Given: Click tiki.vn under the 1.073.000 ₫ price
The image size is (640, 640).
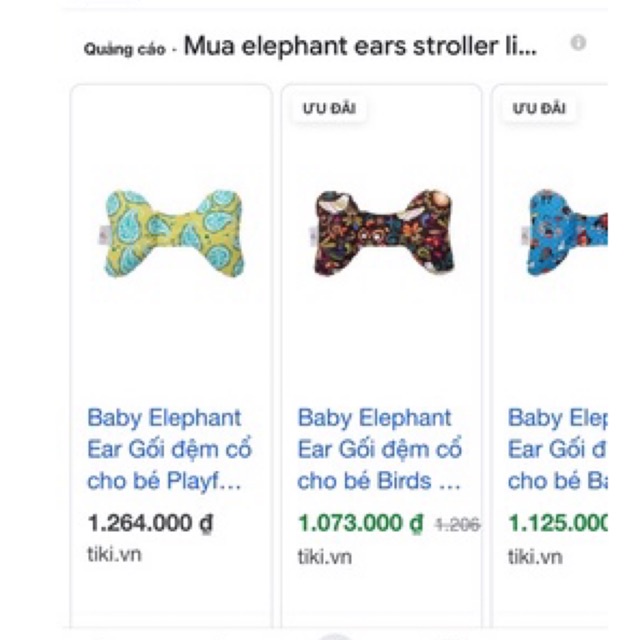Looking at the screenshot, I should point(324,556).
